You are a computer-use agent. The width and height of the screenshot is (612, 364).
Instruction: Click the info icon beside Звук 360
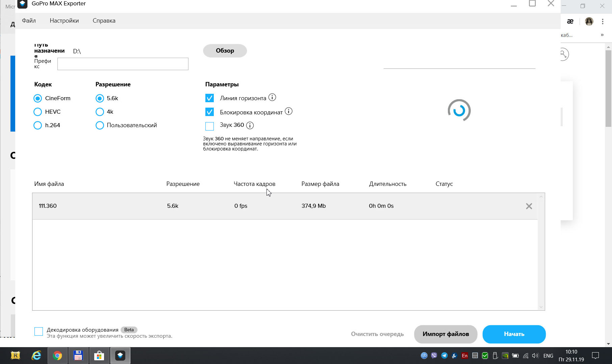(250, 125)
